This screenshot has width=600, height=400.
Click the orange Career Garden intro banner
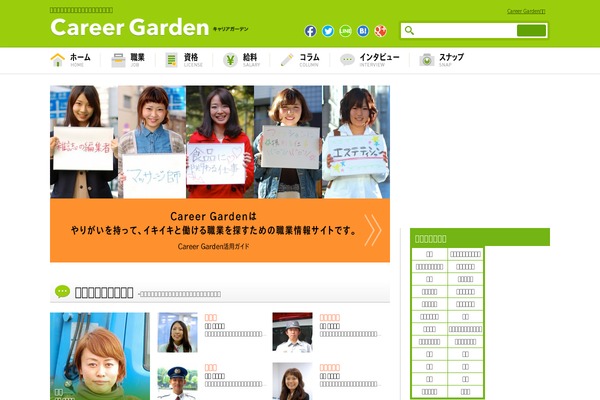(220, 230)
